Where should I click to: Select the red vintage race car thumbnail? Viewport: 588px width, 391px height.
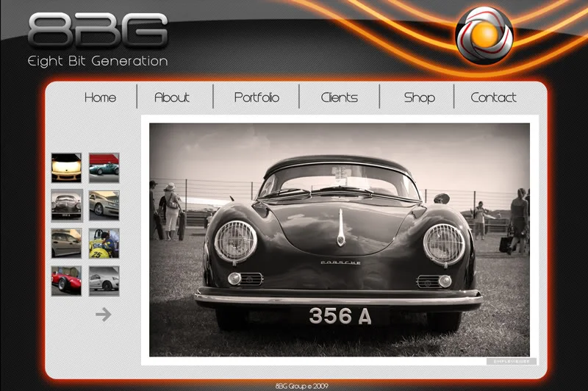(66, 281)
